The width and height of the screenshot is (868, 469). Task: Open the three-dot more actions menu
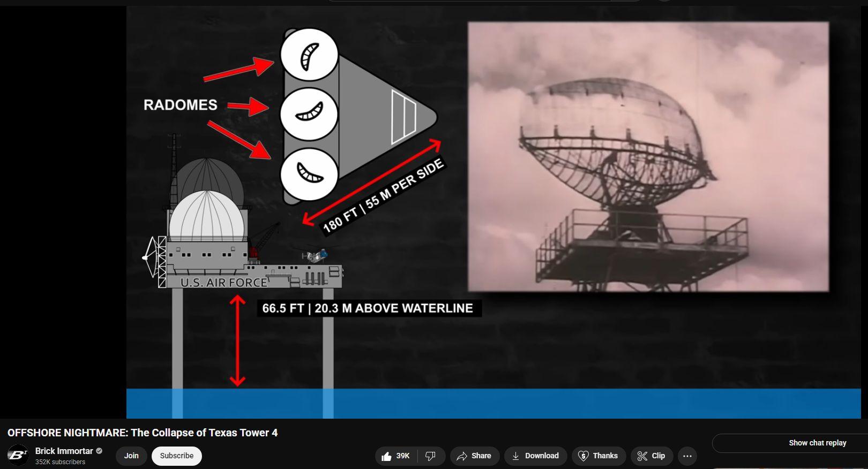pos(687,456)
